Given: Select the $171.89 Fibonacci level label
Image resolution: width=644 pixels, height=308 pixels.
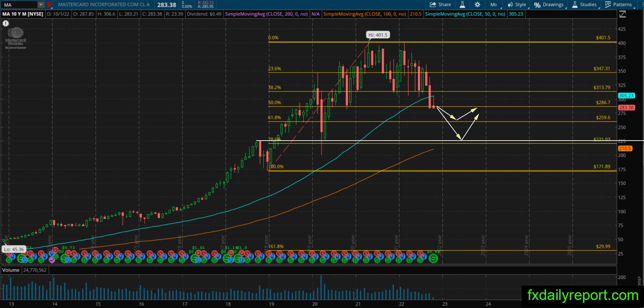Looking at the screenshot, I should 602,167.
